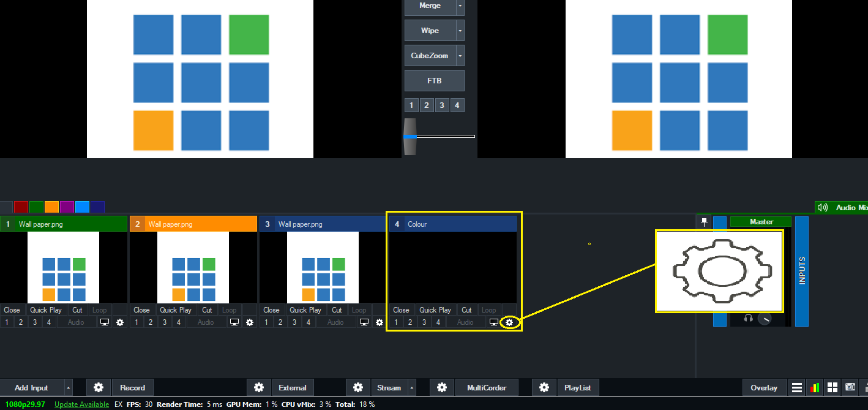Screen dimensions: 868x410
Task: Start recording with Record button
Action: [x=133, y=387]
